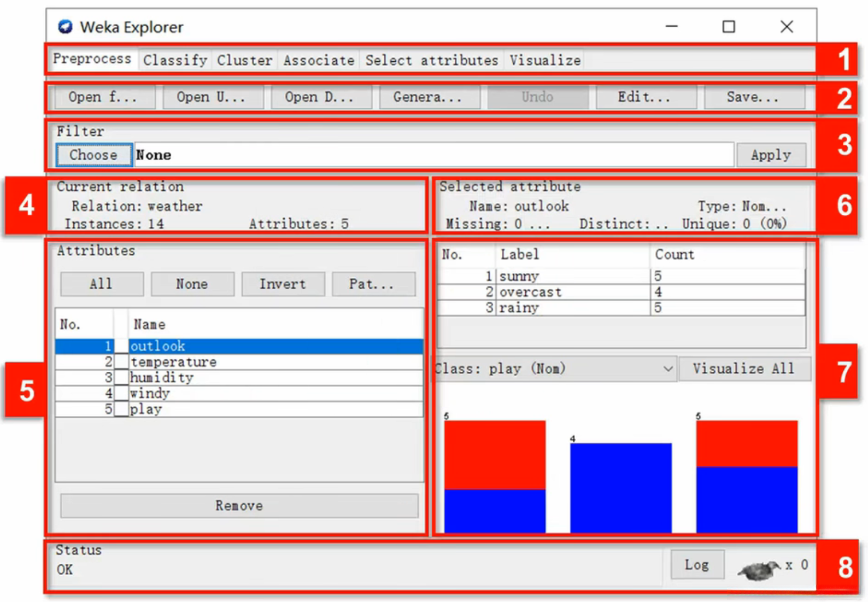868x602 pixels.
Task: Toggle the checkbox for windy attribute
Action: [x=121, y=394]
